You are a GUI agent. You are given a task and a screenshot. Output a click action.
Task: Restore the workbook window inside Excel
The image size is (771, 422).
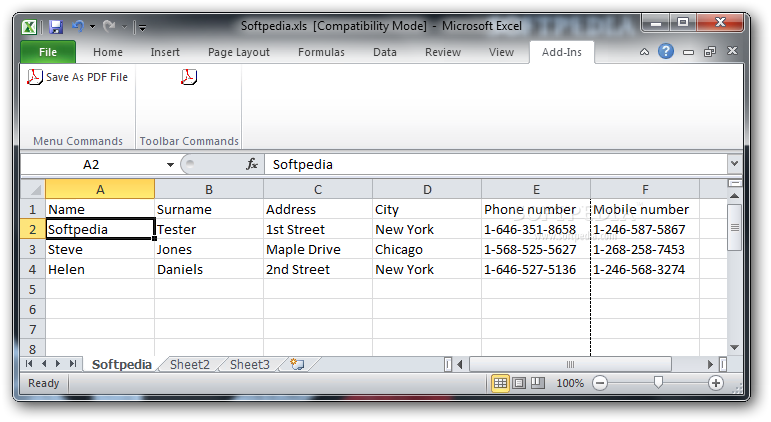click(710, 52)
